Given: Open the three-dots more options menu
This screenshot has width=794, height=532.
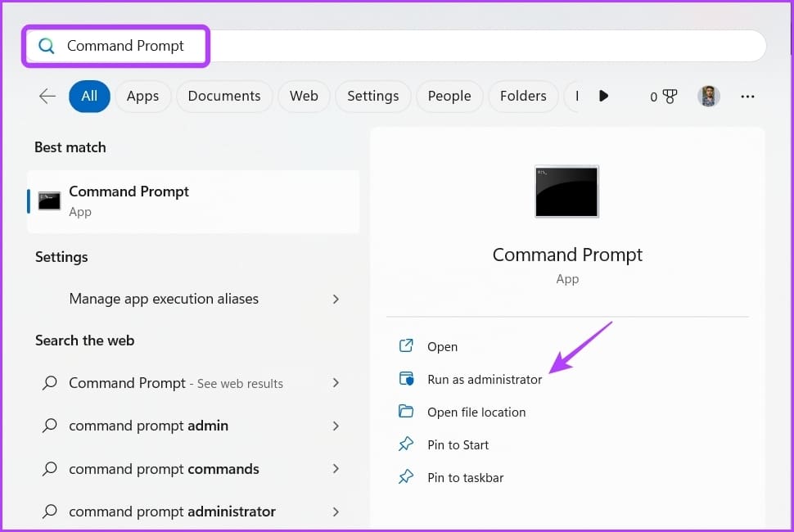Looking at the screenshot, I should coord(747,97).
